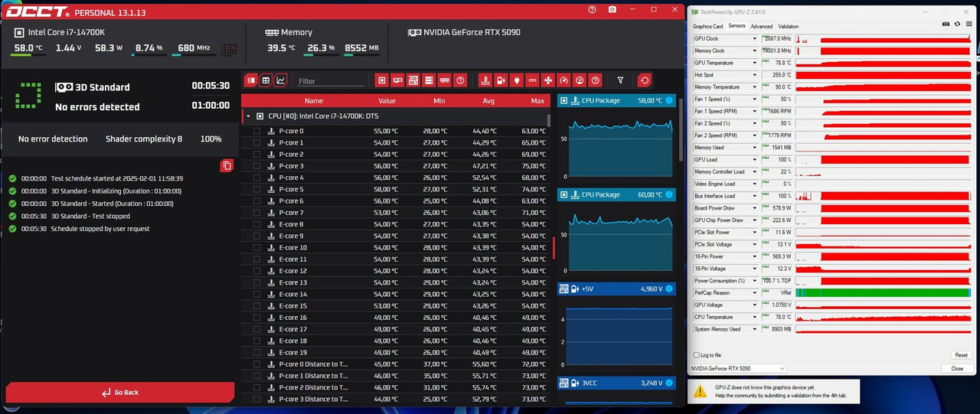The image size is (980, 414).
Task: Select the GPU-Z Sensors tab
Action: pyautogui.click(x=737, y=26)
